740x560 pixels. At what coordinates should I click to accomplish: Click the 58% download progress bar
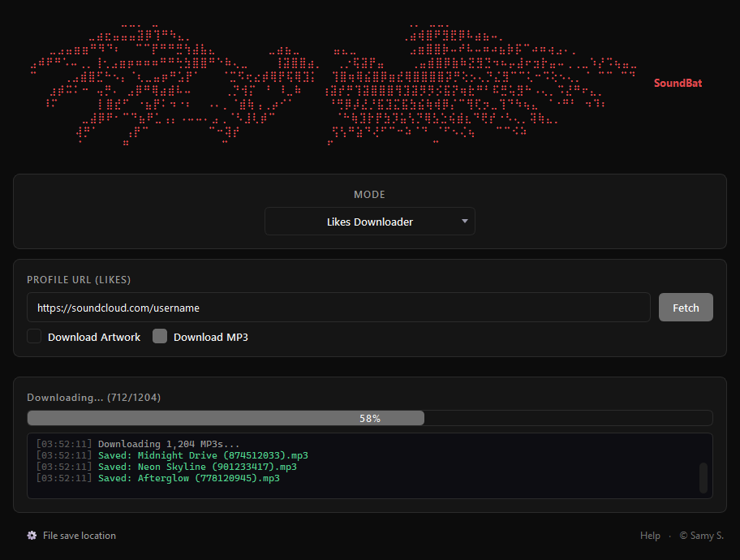[x=369, y=418]
